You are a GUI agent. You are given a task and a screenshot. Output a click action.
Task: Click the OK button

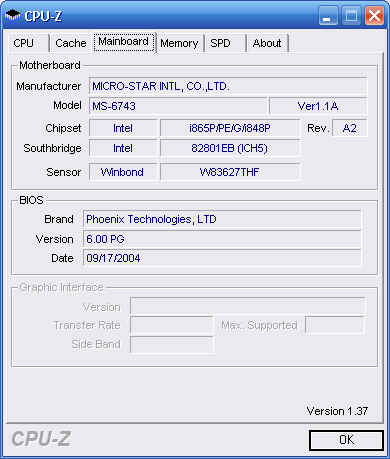347,440
